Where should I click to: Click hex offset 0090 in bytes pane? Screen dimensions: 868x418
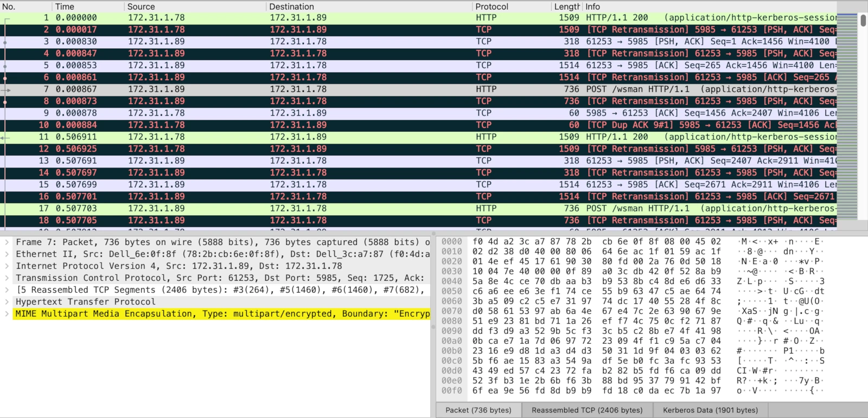tap(451, 331)
